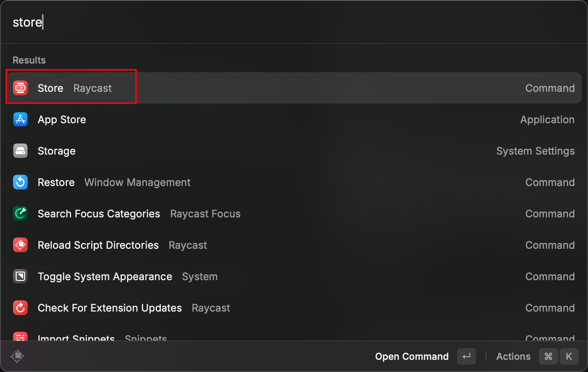Click the Return key icon

point(466,356)
